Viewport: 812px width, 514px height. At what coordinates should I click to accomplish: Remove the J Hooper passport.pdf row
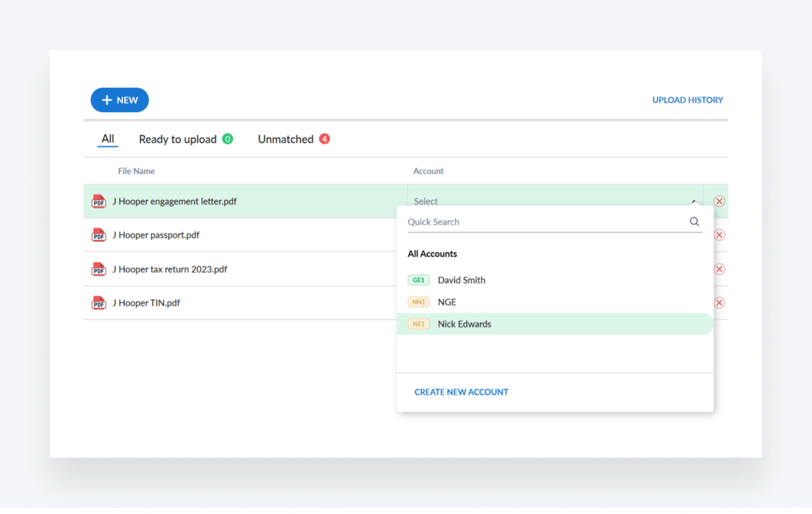[719, 235]
